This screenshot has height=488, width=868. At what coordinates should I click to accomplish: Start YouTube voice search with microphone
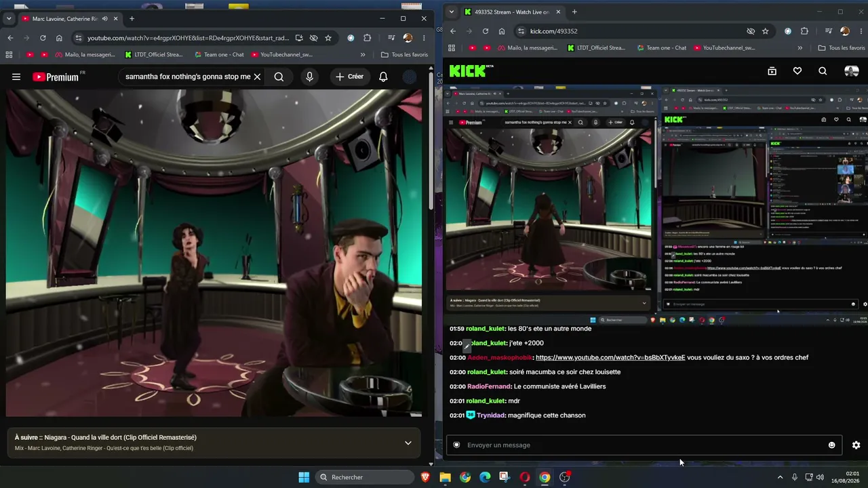click(309, 77)
